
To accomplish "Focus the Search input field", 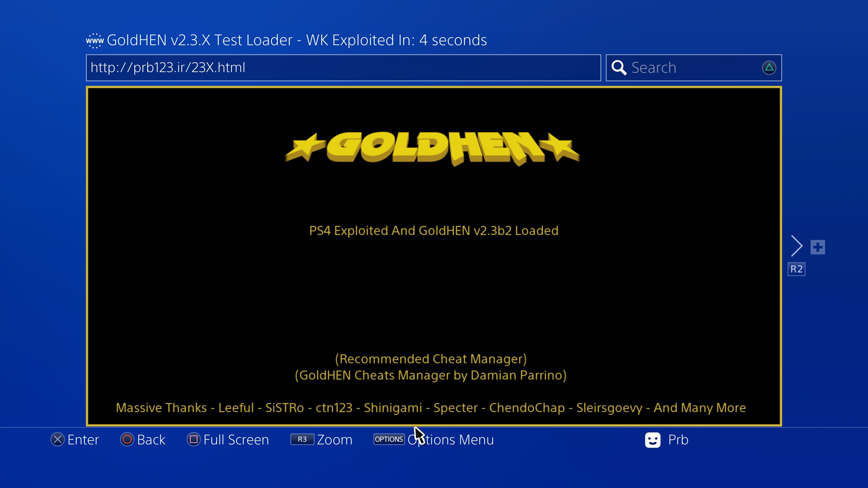I will [694, 68].
